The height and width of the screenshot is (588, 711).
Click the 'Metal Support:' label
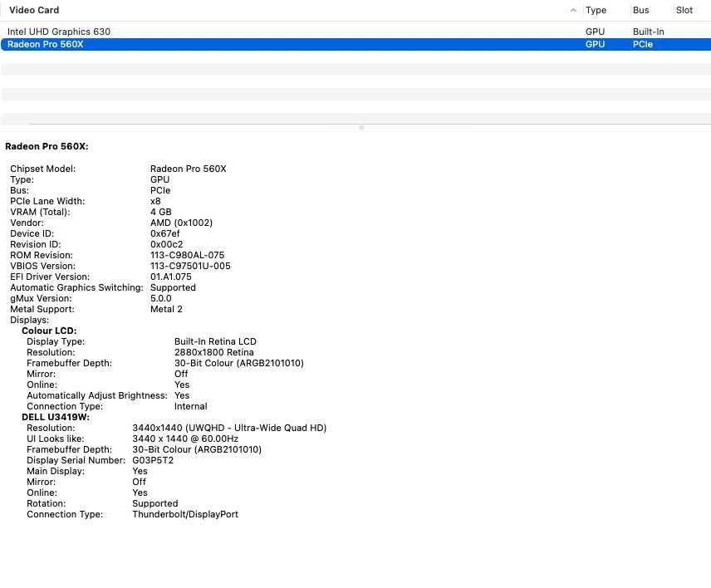tap(42, 309)
